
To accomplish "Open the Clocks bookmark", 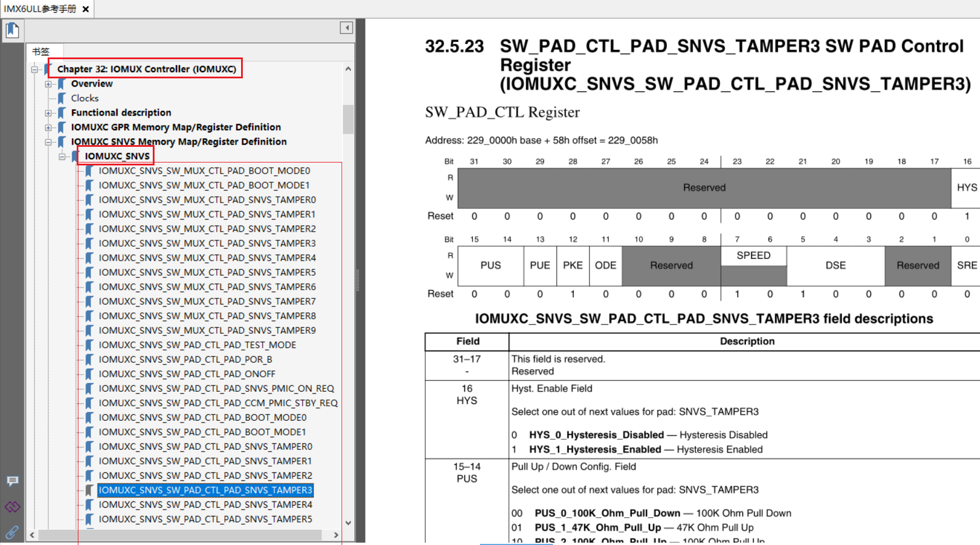I will 85,98.
